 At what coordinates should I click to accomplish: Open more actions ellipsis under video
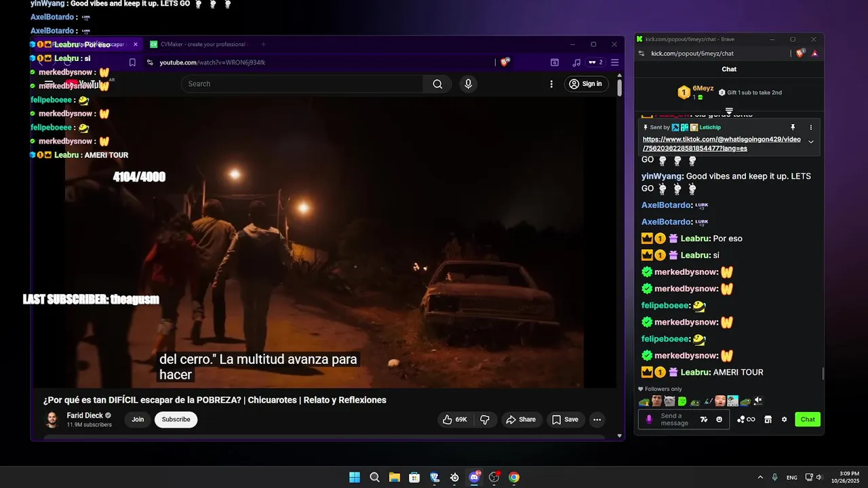[x=597, y=420]
